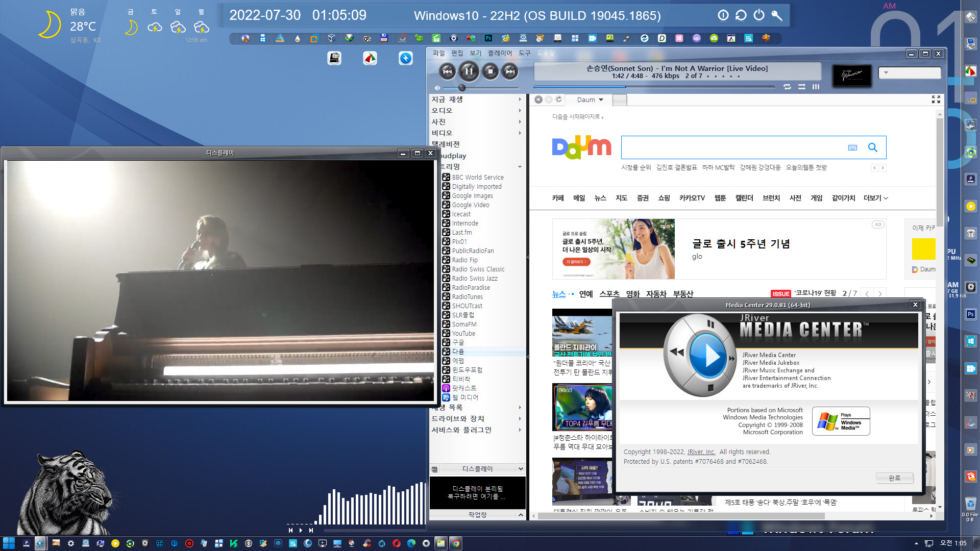Expand the 지금 재생 tree section
980x551 pixels.
[520, 99]
